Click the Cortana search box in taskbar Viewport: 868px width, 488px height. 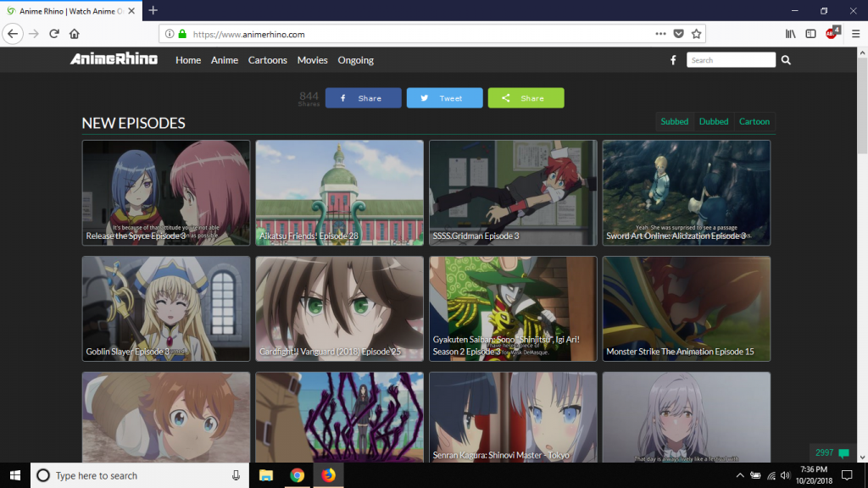point(140,475)
